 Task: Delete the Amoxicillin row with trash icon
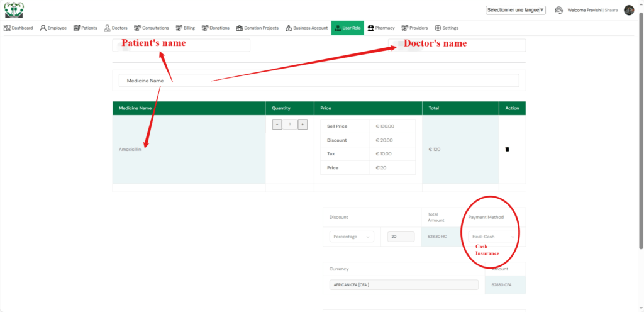click(x=508, y=149)
